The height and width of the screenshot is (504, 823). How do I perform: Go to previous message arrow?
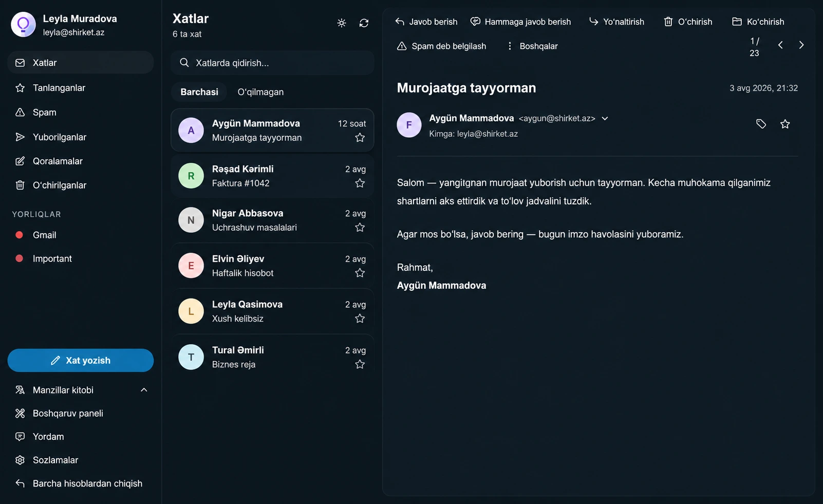[780, 45]
